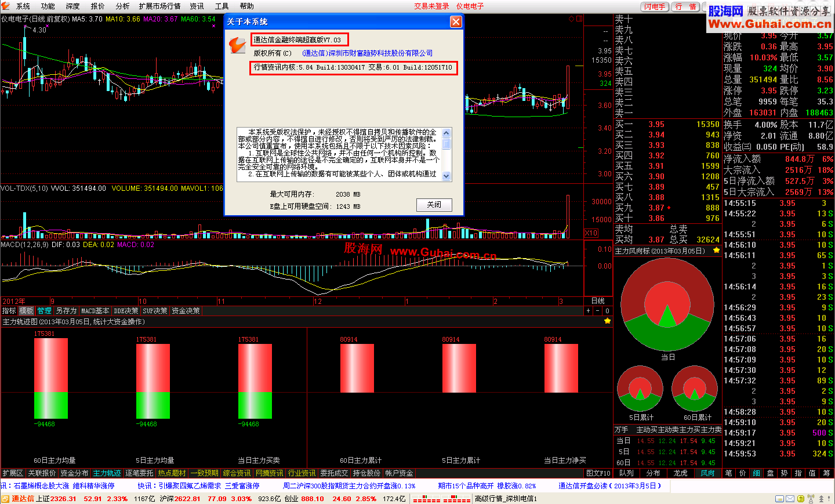Select the 细 tab at bottom right
835x504 pixels.
[757, 473]
